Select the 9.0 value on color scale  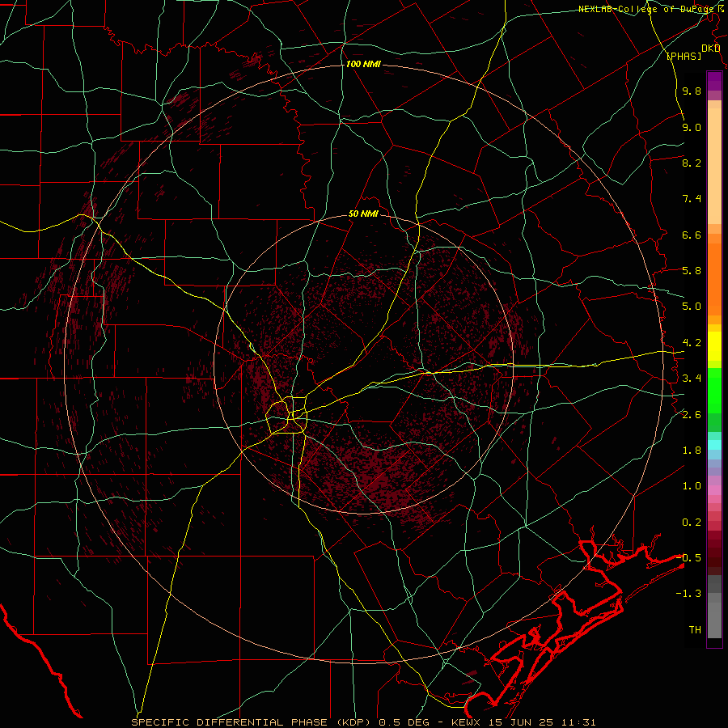(692, 127)
